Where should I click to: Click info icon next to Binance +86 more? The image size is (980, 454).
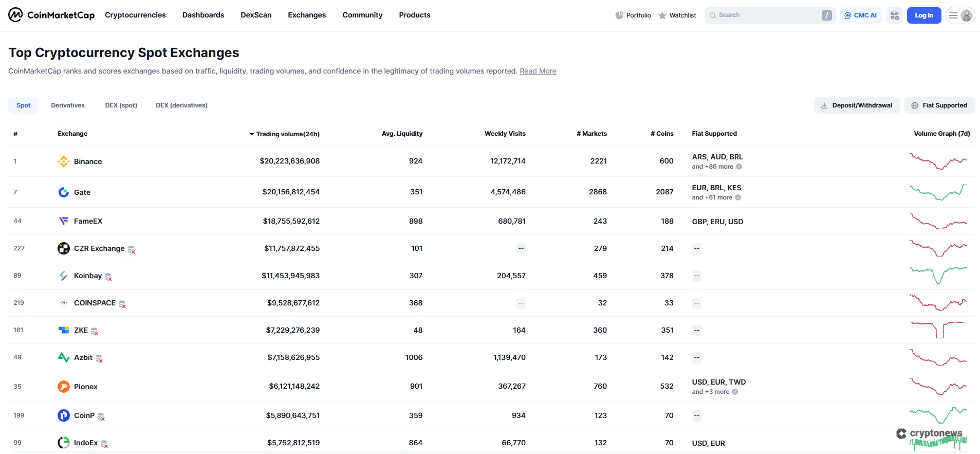(739, 167)
